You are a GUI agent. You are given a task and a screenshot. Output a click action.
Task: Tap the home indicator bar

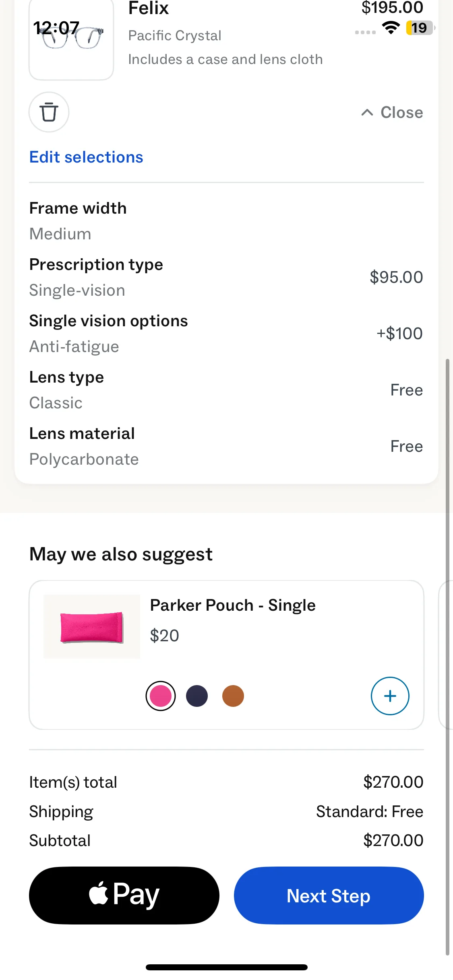[226, 967]
